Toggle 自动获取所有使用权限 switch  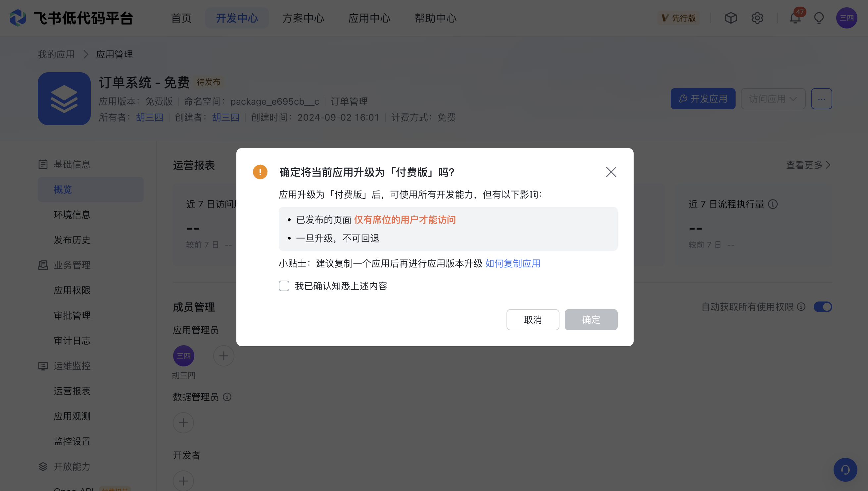(x=823, y=306)
